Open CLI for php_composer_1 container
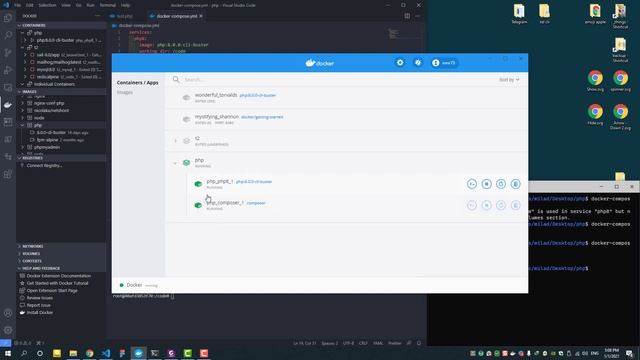Screen dimensions: 640x360 [x=472, y=205]
